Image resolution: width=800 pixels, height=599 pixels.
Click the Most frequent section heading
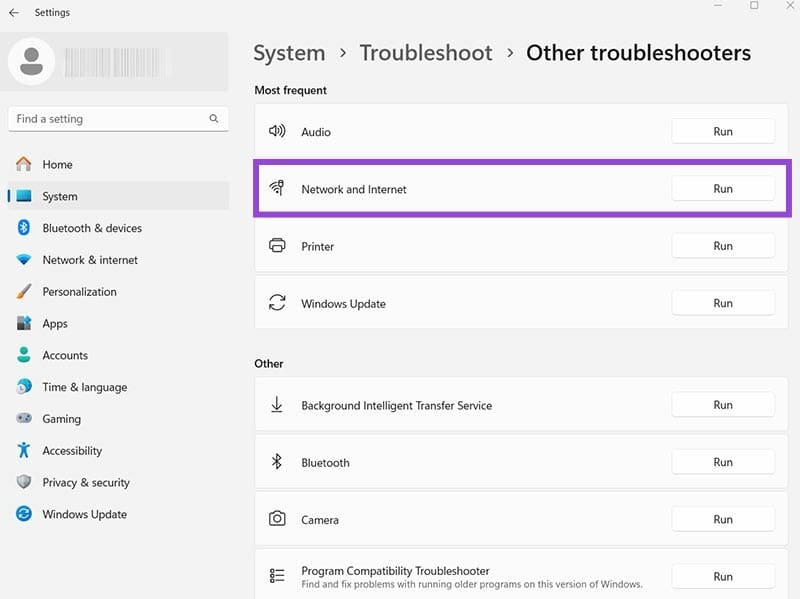[290, 90]
